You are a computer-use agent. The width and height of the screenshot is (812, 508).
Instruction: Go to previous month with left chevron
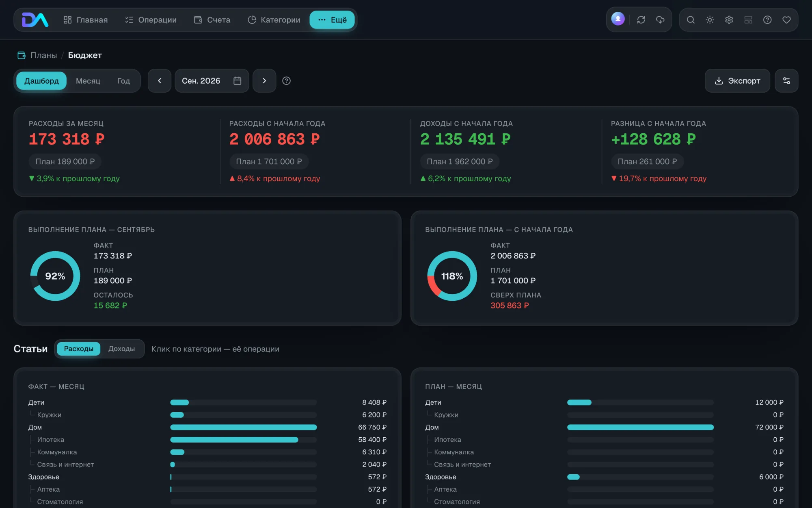pyautogui.click(x=160, y=81)
